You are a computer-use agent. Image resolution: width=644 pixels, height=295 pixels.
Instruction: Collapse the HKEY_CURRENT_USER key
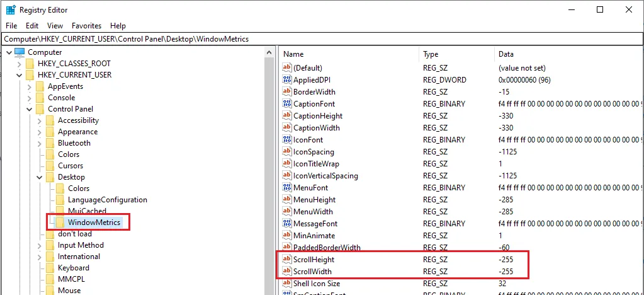click(x=19, y=75)
